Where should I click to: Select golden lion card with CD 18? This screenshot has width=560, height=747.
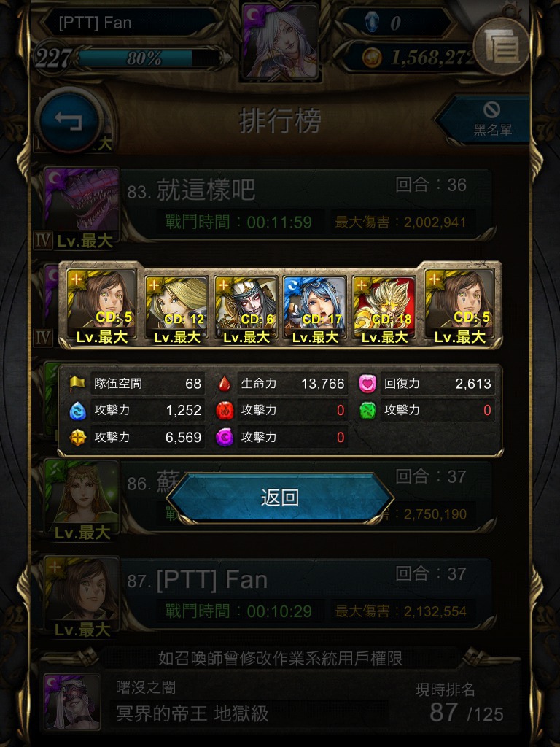point(384,309)
